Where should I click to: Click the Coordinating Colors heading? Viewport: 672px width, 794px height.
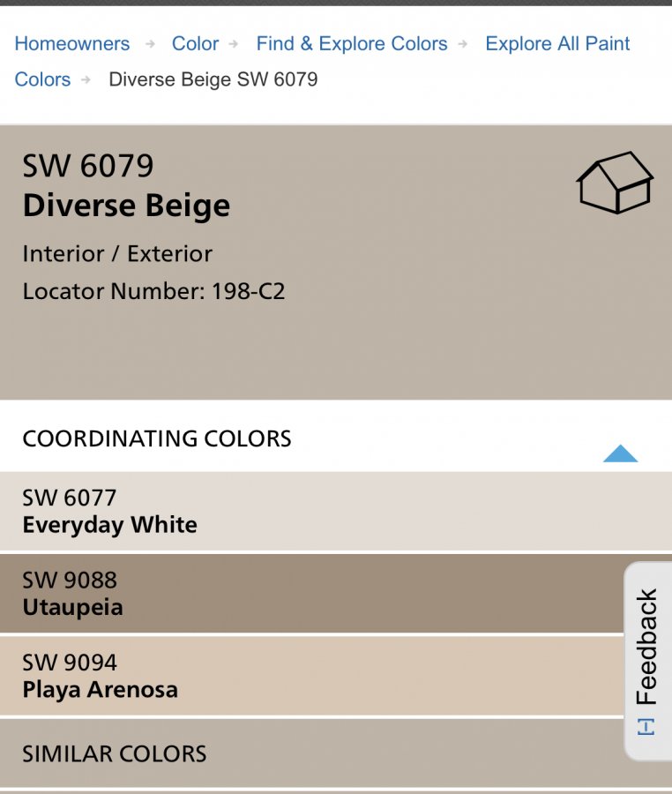click(157, 438)
